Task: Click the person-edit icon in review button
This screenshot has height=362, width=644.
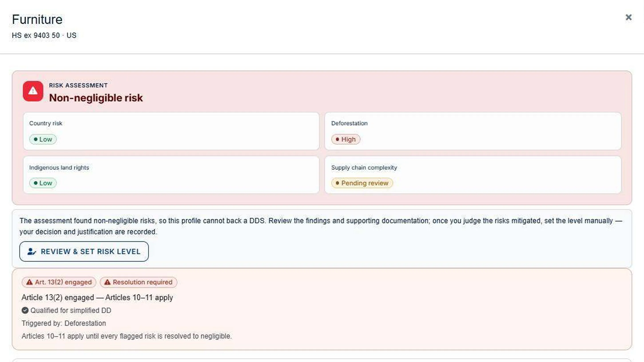Action: coord(32,251)
